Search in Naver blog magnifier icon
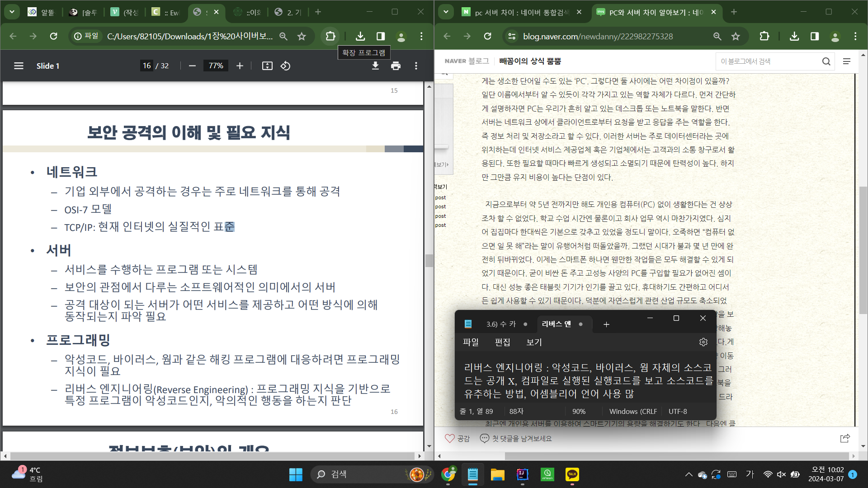The height and width of the screenshot is (488, 868). pyautogui.click(x=826, y=61)
